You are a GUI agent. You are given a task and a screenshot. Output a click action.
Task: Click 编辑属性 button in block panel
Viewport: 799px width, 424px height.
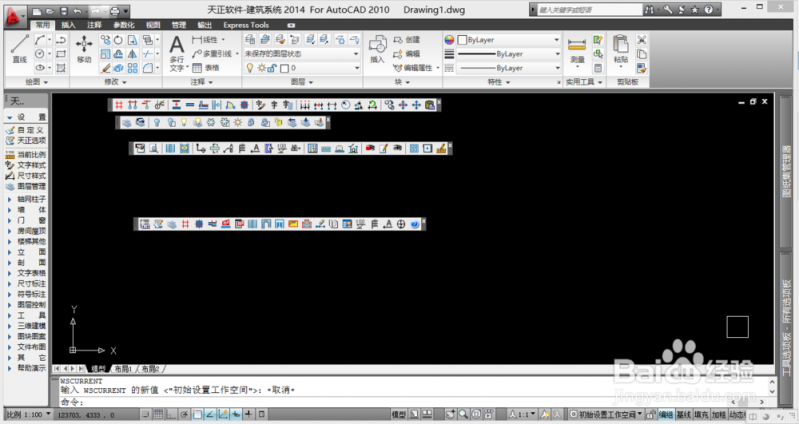(x=413, y=68)
